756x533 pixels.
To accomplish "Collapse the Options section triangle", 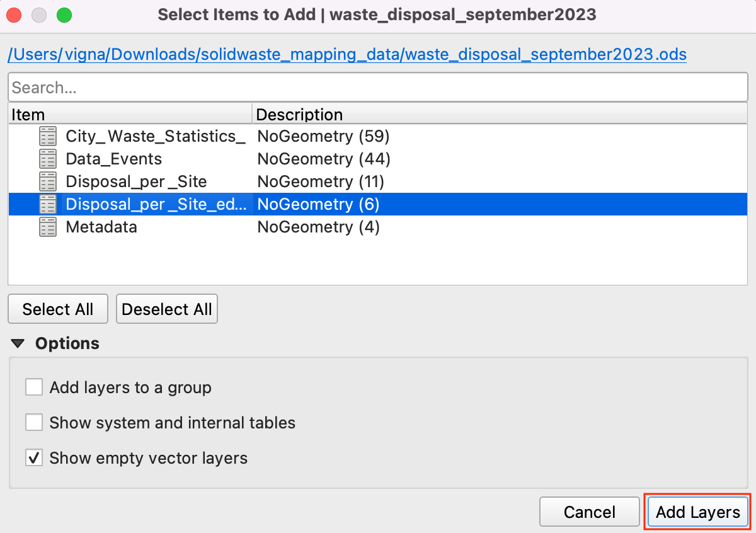I will click(x=18, y=343).
